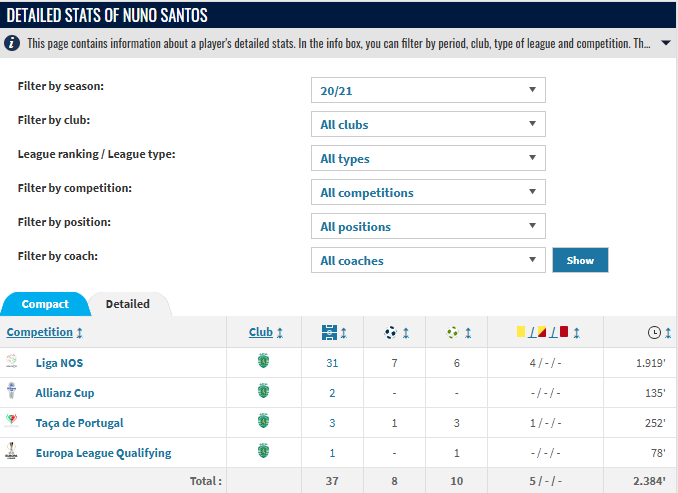Click Sporting crest in Liga NOS row
The image size is (678, 493).
[x=263, y=361]
